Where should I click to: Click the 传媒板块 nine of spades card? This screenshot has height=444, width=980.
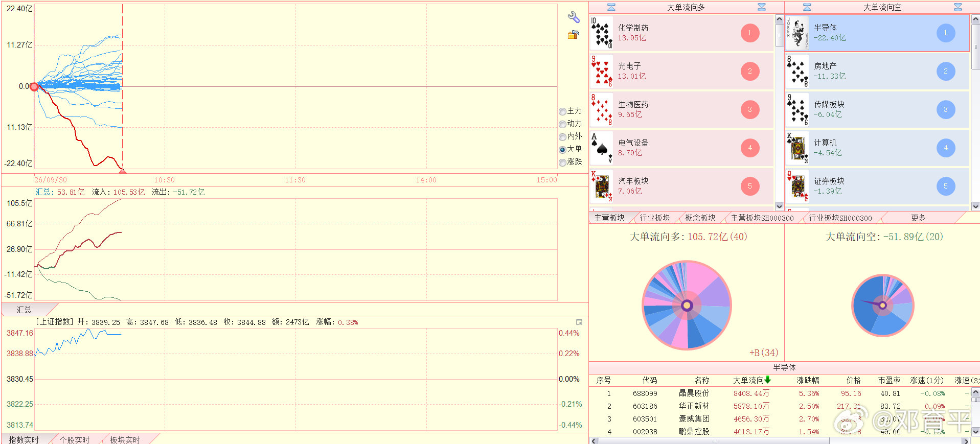pyautogui.click(x=797, y=109)
